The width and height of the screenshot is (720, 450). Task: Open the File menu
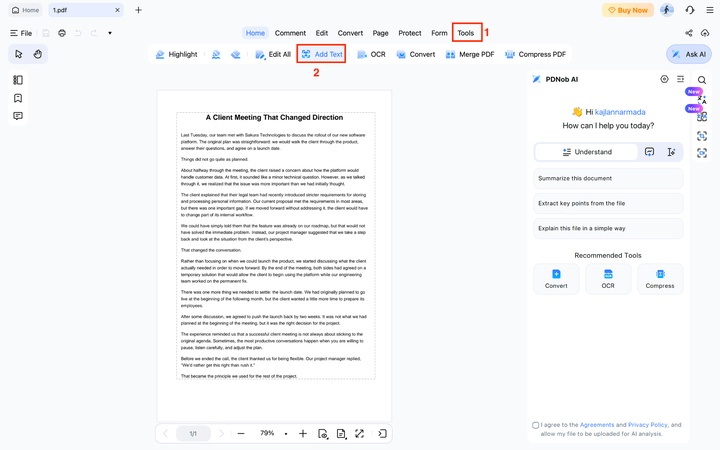click(21, 33)
